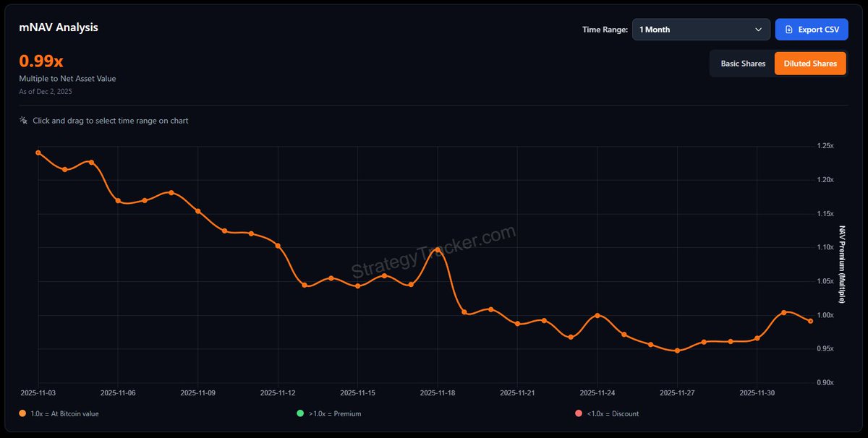
Task: Click the 1.05x y-axis label
Action: point(825,281)
